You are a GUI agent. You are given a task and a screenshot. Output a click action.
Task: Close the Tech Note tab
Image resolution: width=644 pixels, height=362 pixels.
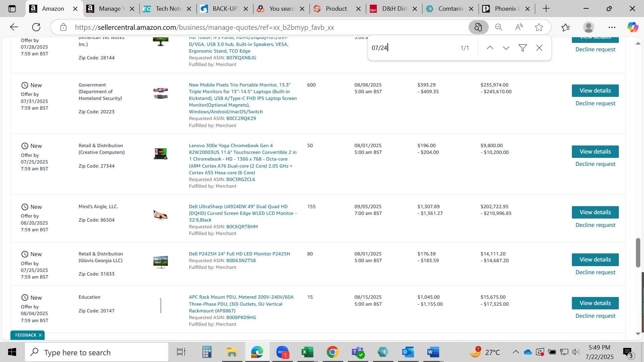coord(189,9)
